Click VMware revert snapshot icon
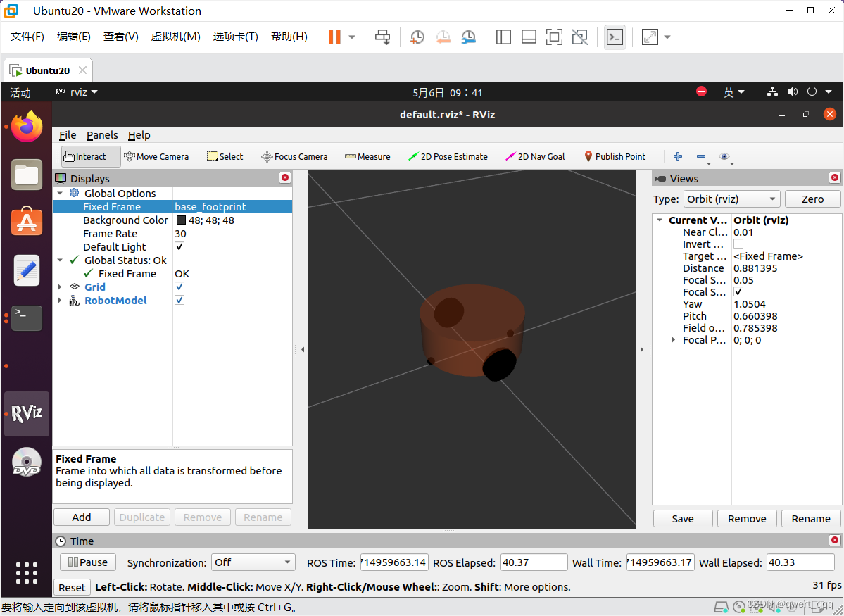Viewport: 844px width, 616px height. pos(443,37)
